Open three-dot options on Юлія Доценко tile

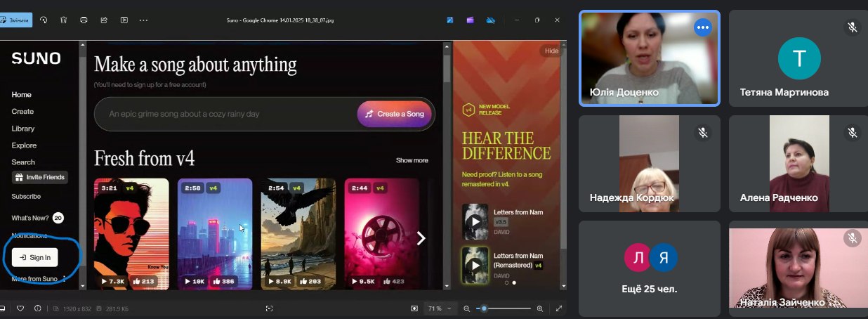[702, 27]
